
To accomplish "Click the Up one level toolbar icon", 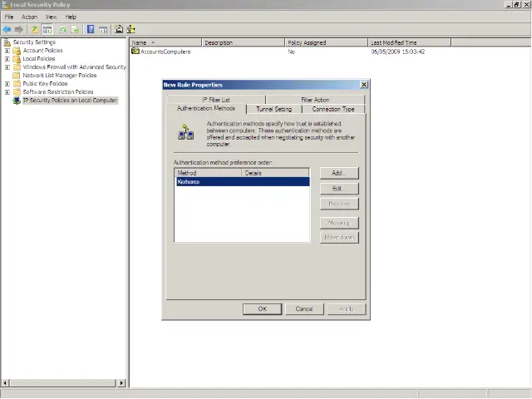I will pyautogui.click(x=35, y=30).
